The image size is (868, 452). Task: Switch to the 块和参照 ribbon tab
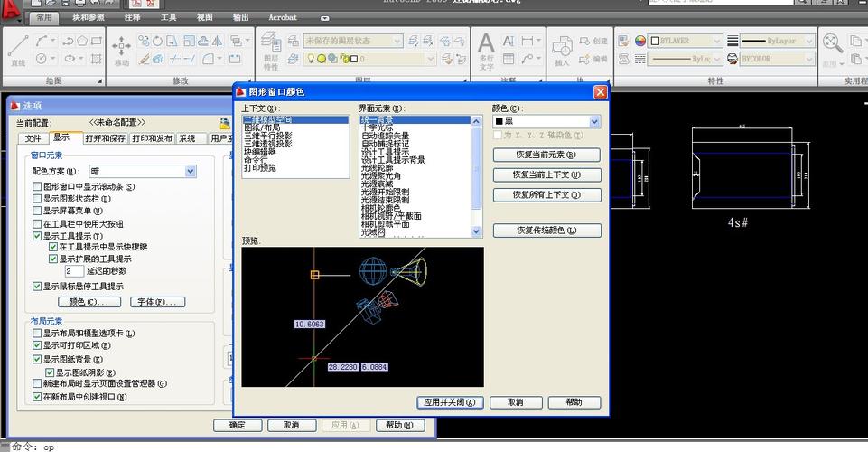coord(89,18)
